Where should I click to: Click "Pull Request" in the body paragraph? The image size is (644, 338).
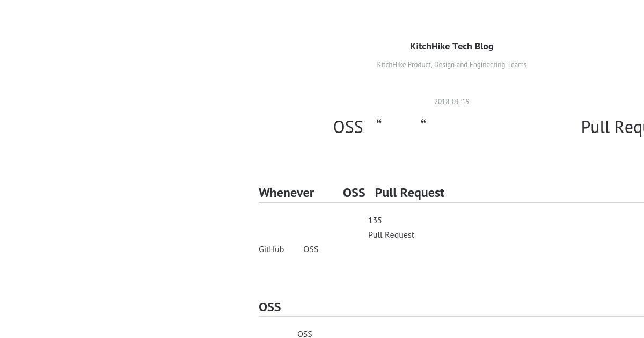click(391, 234)
